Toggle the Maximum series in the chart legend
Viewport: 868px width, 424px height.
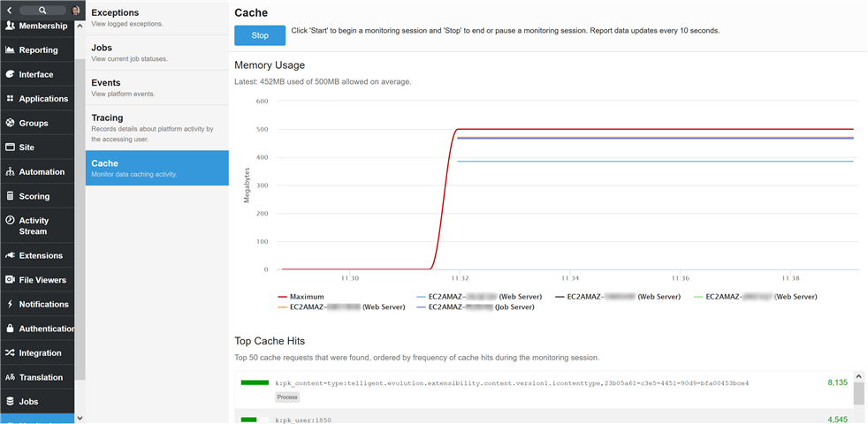(x=301, y=297)
